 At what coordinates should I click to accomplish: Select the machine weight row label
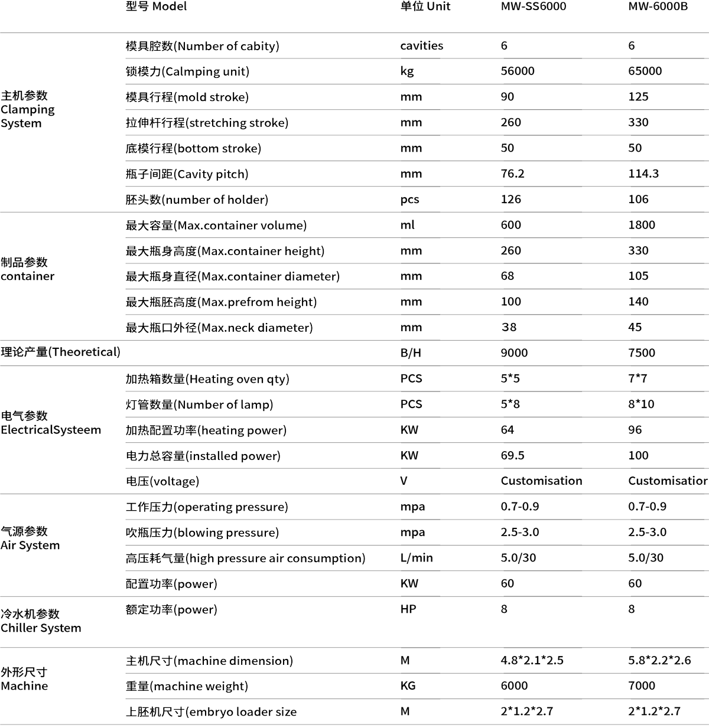point(187,686)
